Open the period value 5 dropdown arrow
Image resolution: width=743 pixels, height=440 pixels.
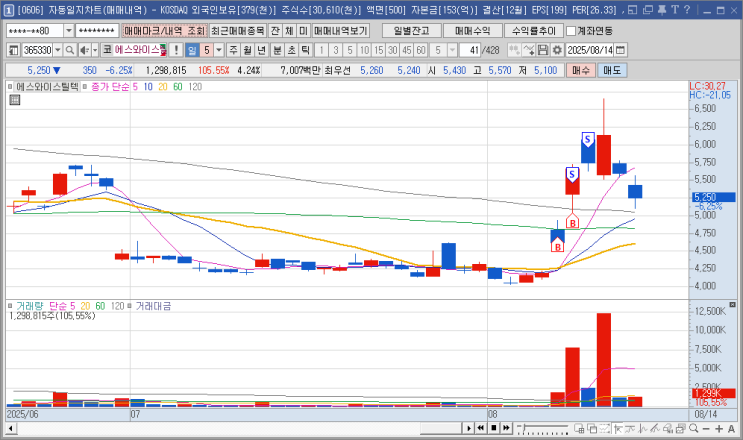(x=219, y=50)
